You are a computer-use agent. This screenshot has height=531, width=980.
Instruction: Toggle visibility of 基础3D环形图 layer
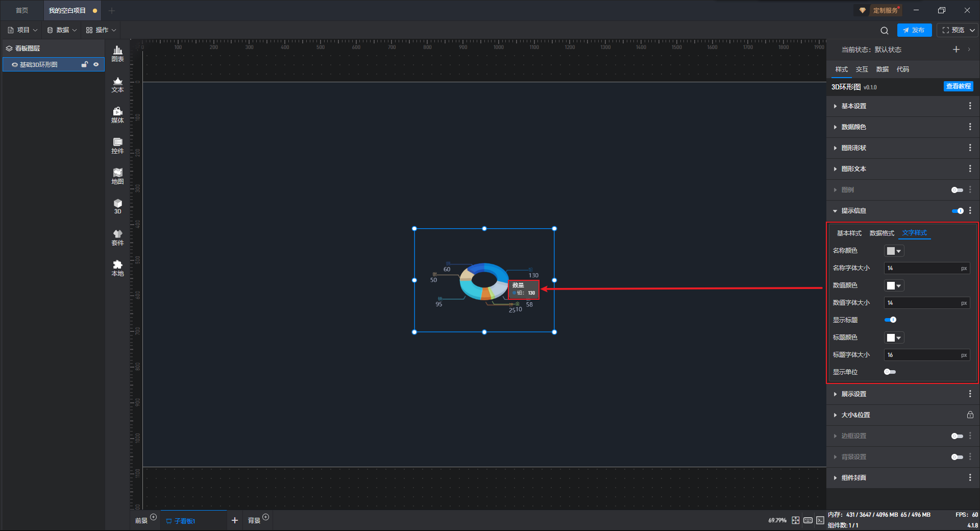pyautogui.click(x=96, y=64)
